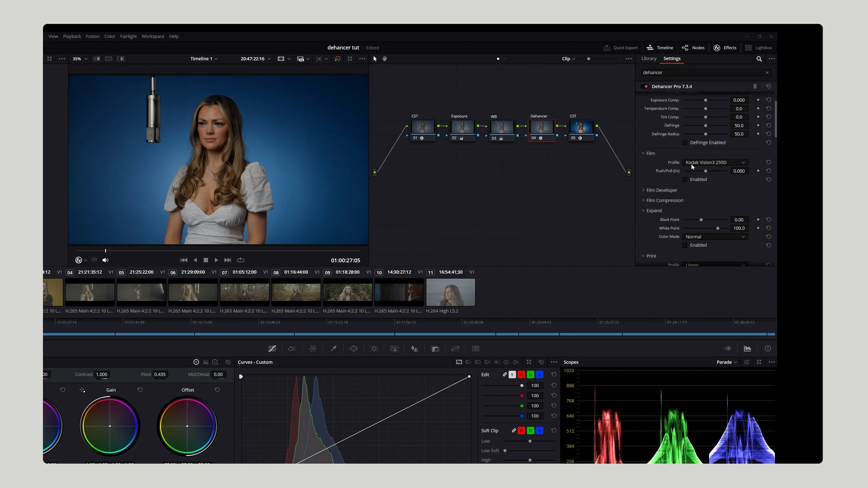Screen dimensions: 868x488
Task: Delete Dehancer Pro effect with the trash icon
Action: click(755, 86)
